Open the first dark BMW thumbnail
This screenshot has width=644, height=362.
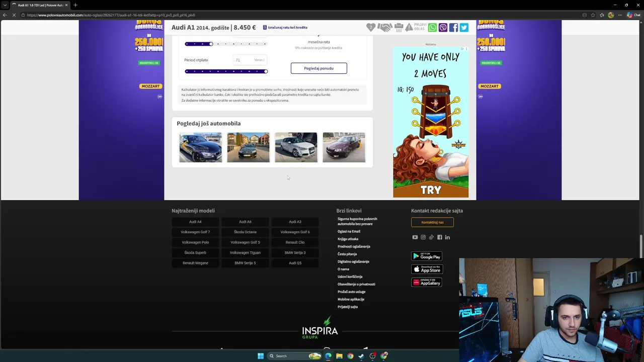tap(200, 147)
